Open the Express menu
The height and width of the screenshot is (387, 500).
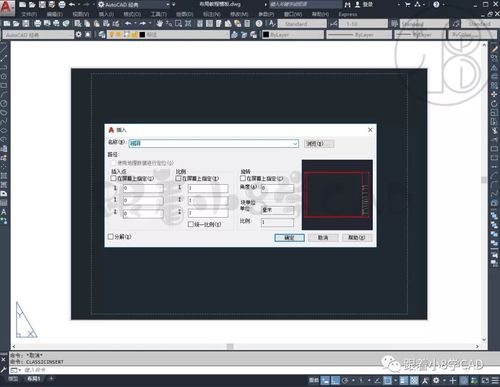coord(348,14)
